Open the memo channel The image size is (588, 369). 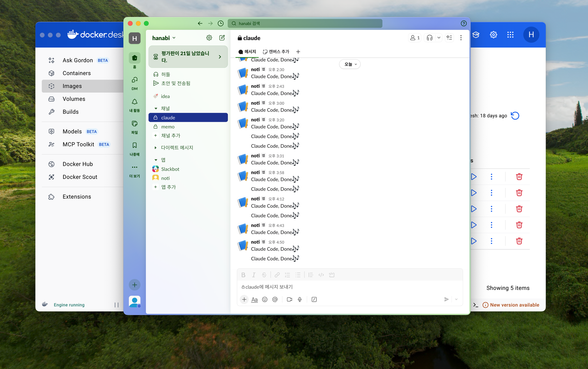(x=188, y=127)
